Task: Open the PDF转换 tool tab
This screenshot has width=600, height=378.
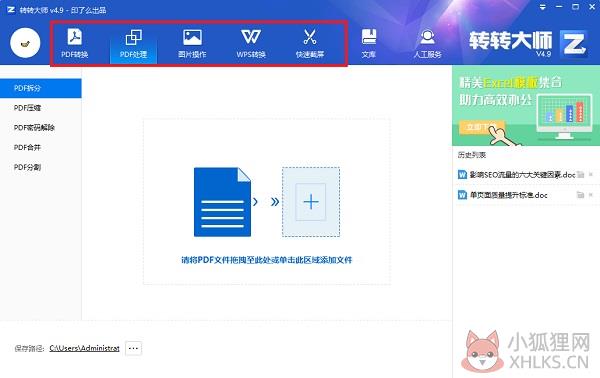Action: [75, 43]
